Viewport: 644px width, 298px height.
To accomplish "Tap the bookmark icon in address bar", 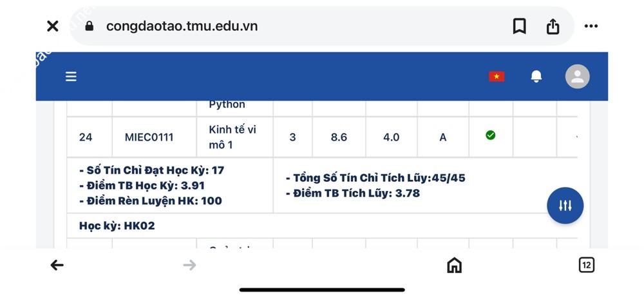I will (519, 26).
